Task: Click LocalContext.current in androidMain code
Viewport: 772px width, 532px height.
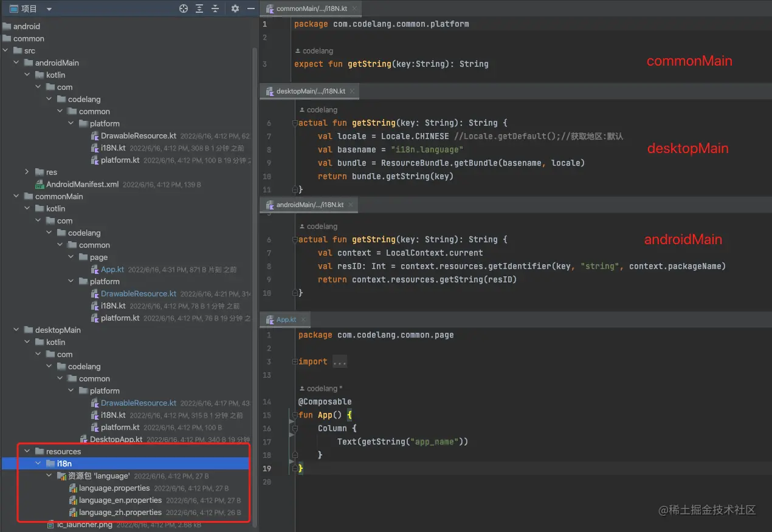Action: [435, 253]
